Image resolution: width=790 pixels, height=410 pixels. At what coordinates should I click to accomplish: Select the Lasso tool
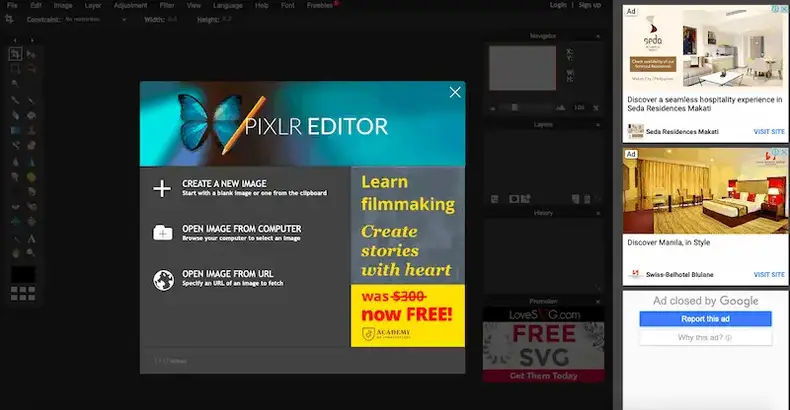31,69
